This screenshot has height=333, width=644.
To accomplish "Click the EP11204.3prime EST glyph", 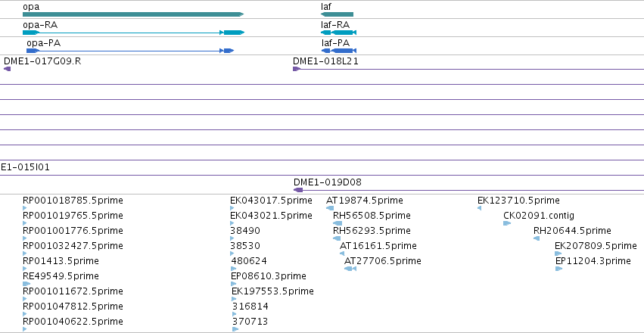I will (x=559, y=269).
